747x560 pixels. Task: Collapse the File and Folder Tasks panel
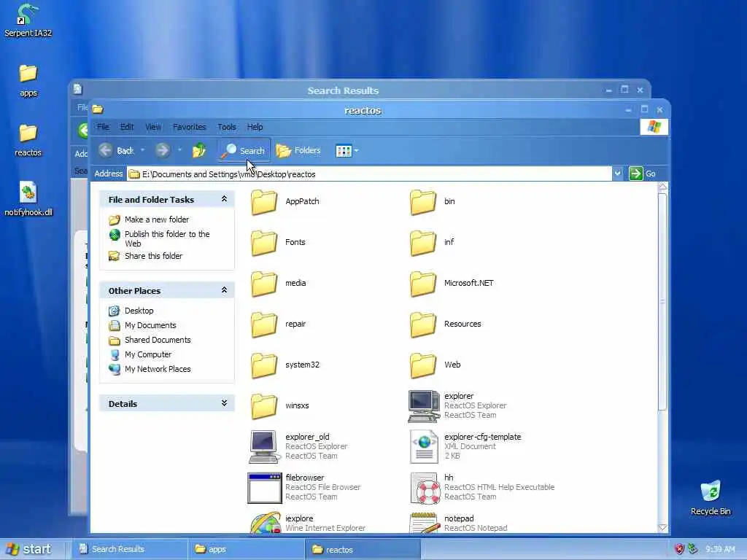pyautogui.click(x=224, y=199)
